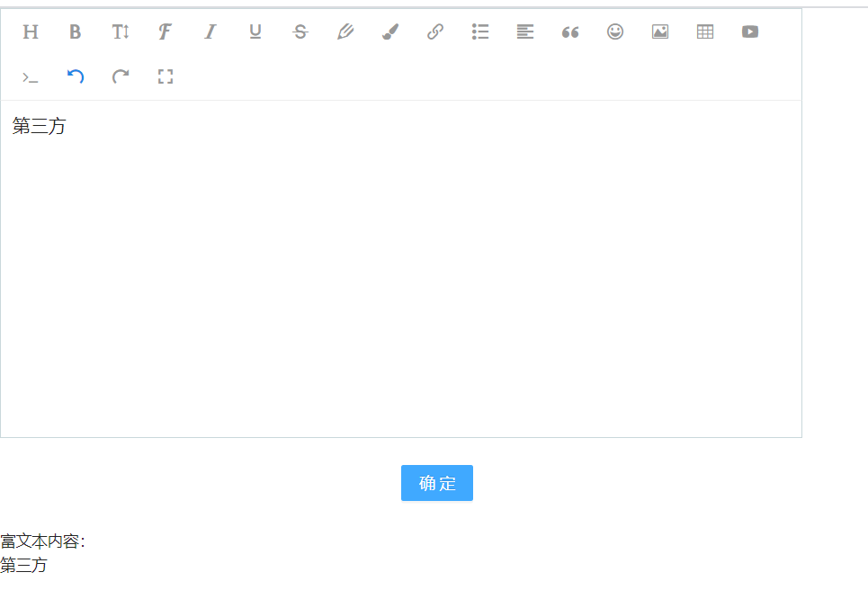Open the text alignment tool
Screen dimensions: 868x608
tap(525, 32)
